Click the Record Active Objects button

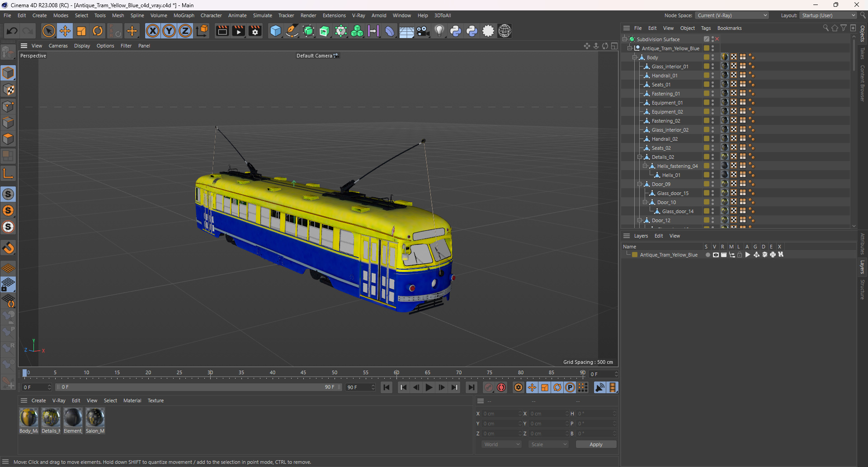pyautogui.click(x=489, y=387)
